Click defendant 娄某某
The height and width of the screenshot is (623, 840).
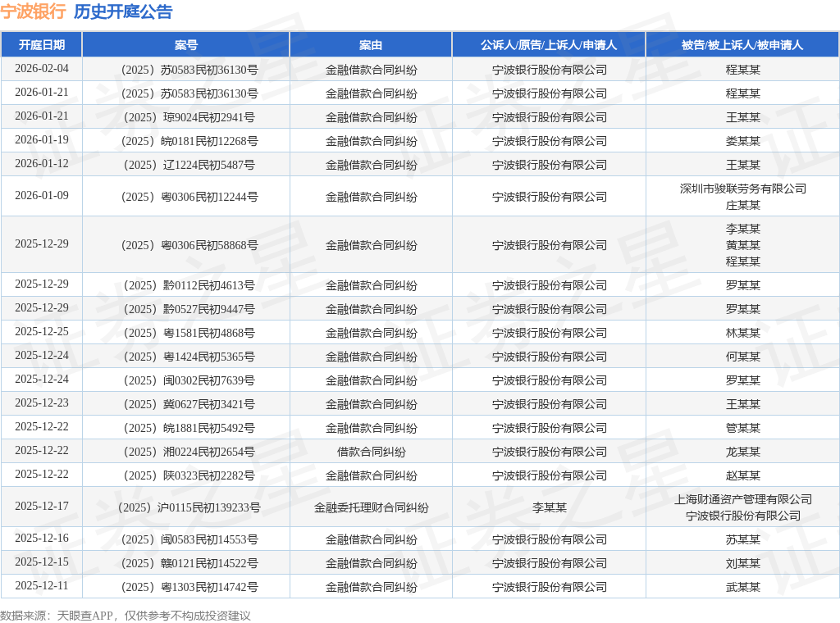[742, 141]
